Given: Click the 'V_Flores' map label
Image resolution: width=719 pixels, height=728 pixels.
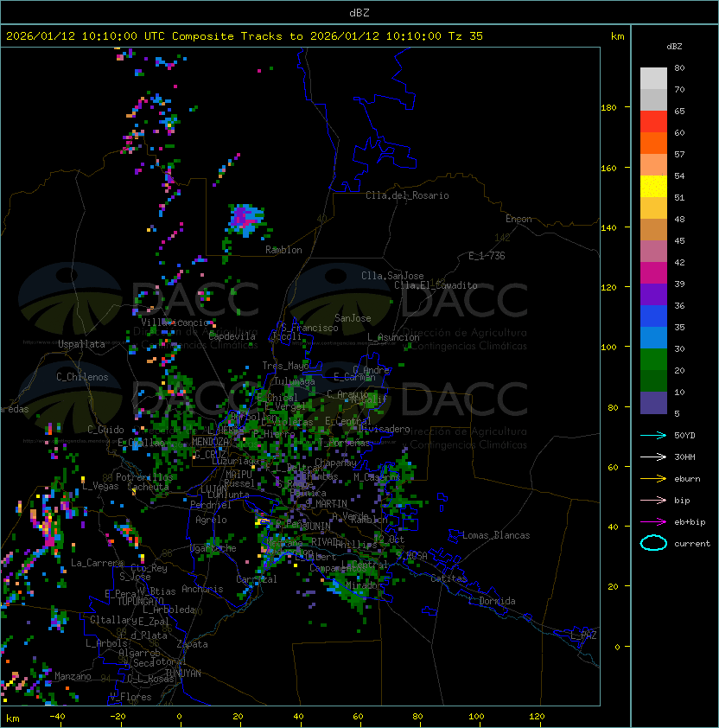Looking at the screenshot, I should [130, 698].
